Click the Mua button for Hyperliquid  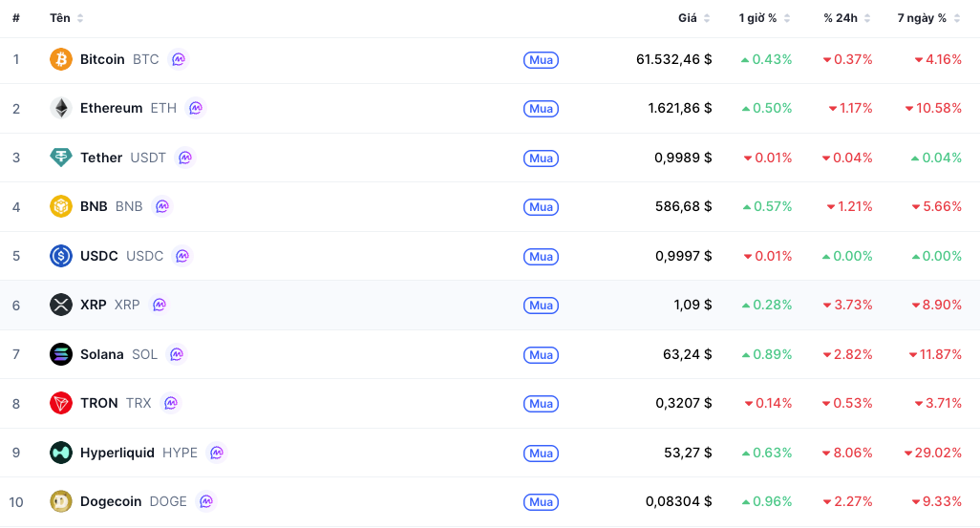click(x=541, y=453)
